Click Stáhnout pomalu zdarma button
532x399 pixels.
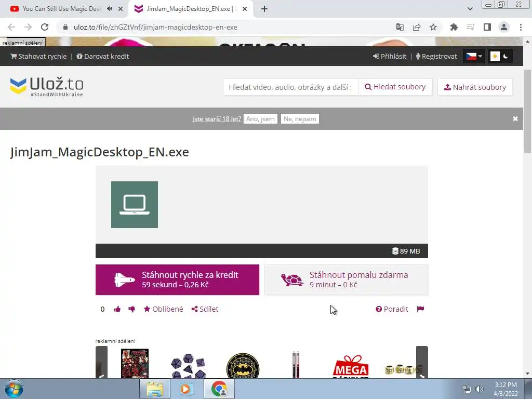(x=347, y=280)
